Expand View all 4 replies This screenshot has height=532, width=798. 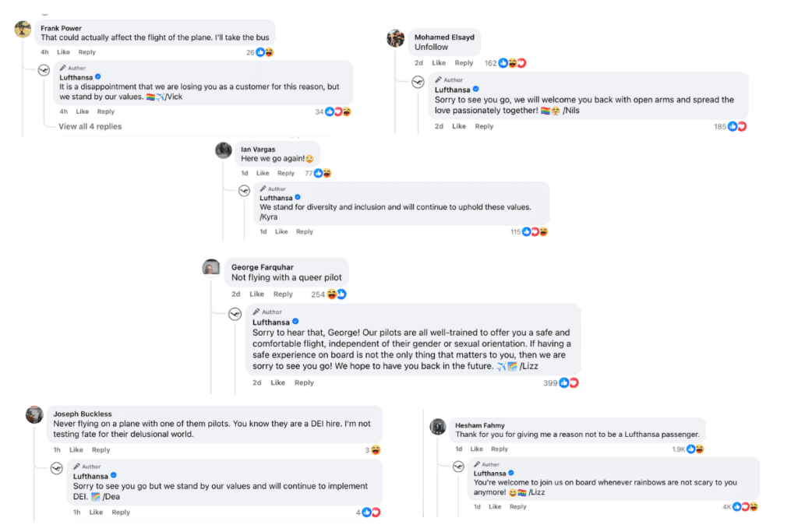point(90,126)
